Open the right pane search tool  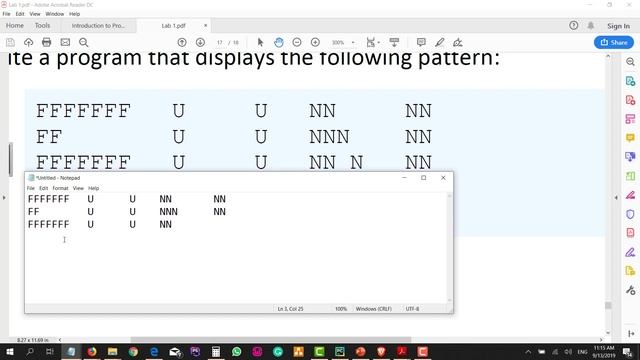click(630, 62)
